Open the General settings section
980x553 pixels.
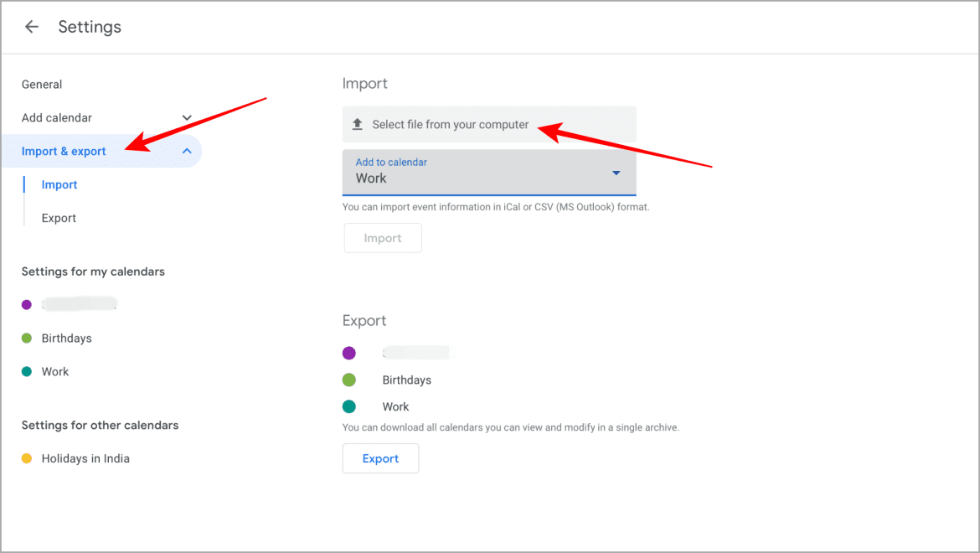click(x=42, y=85)
